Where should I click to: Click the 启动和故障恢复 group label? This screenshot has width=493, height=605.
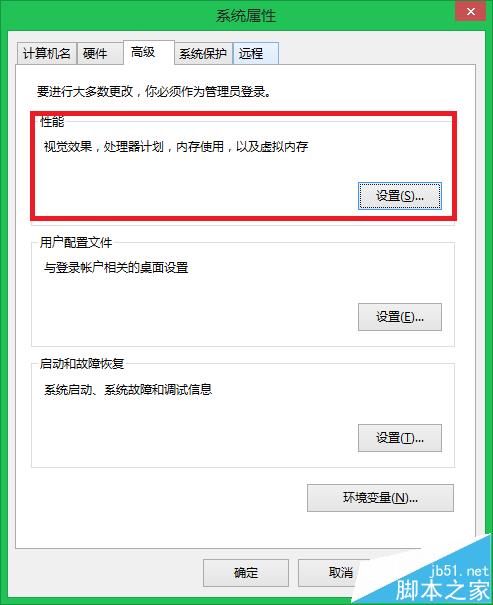click(x=82, y=363)
